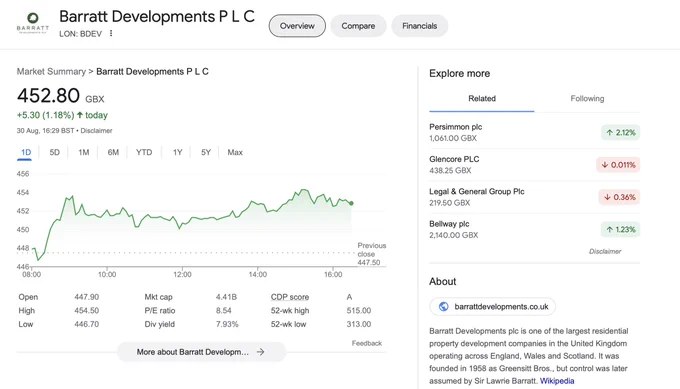Open the Persimmon plc related stock
This screenshot has width=680, height=389.
point(534,132)
